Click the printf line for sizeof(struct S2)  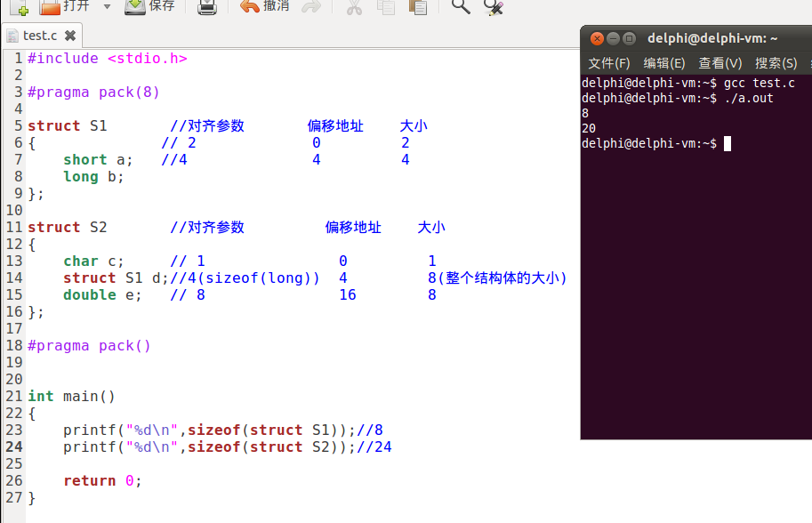click(228, 447)
